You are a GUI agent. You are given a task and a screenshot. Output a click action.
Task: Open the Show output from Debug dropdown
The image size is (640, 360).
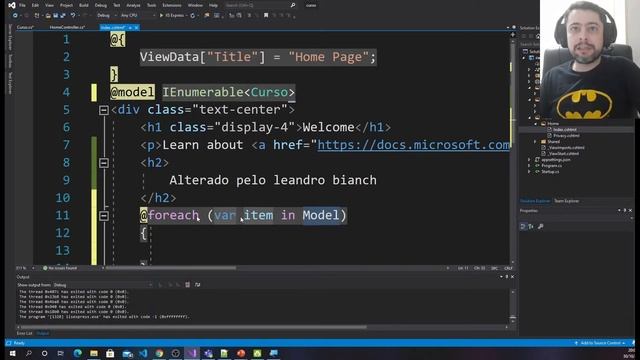tap(104, 285)
